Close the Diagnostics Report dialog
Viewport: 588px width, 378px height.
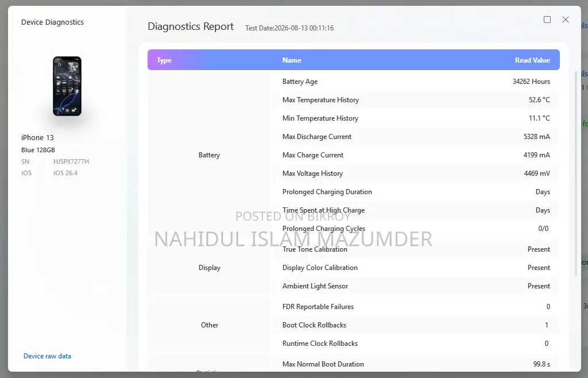566,20
